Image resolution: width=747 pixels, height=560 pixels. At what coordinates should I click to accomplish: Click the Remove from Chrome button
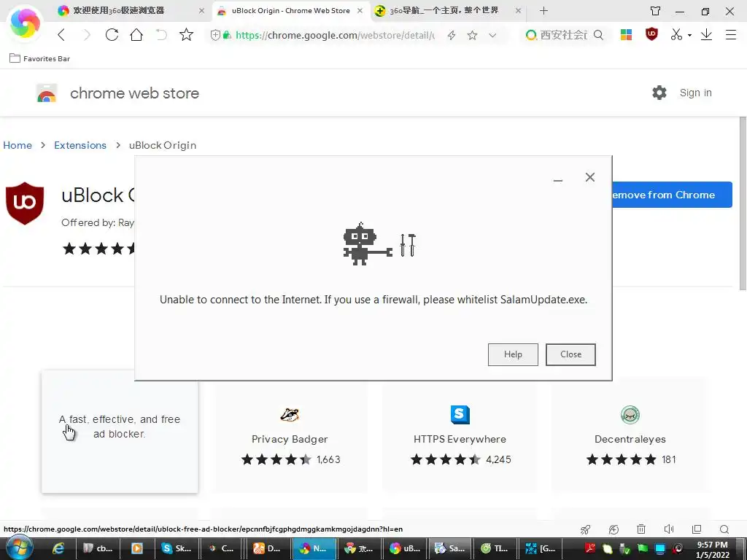[x=672, y=195]
